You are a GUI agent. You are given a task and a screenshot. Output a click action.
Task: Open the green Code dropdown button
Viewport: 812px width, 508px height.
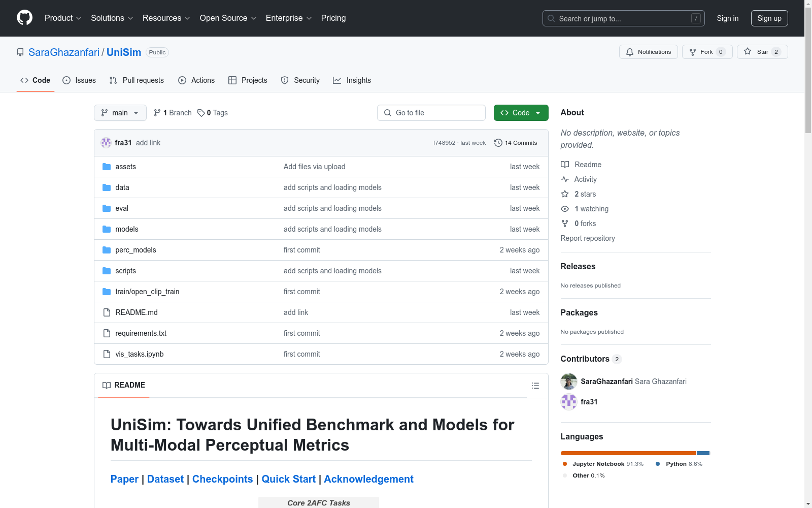pos(521,113)
